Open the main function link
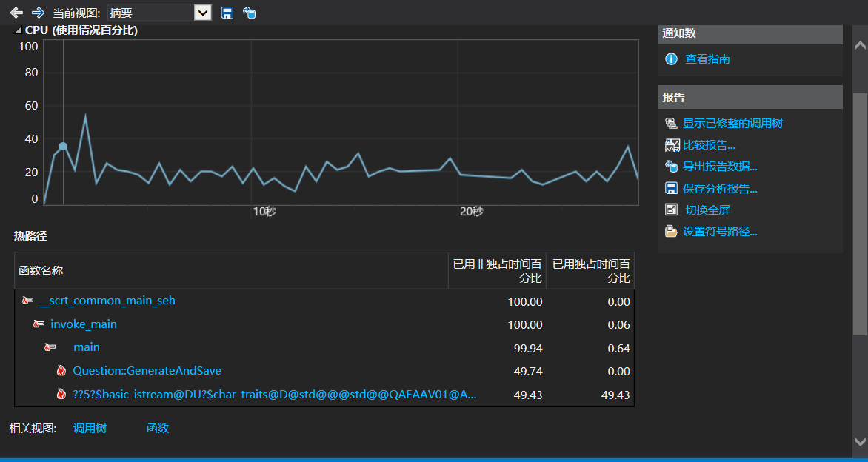868x462 pixels. pyautogui.click(x=87, y=347)
